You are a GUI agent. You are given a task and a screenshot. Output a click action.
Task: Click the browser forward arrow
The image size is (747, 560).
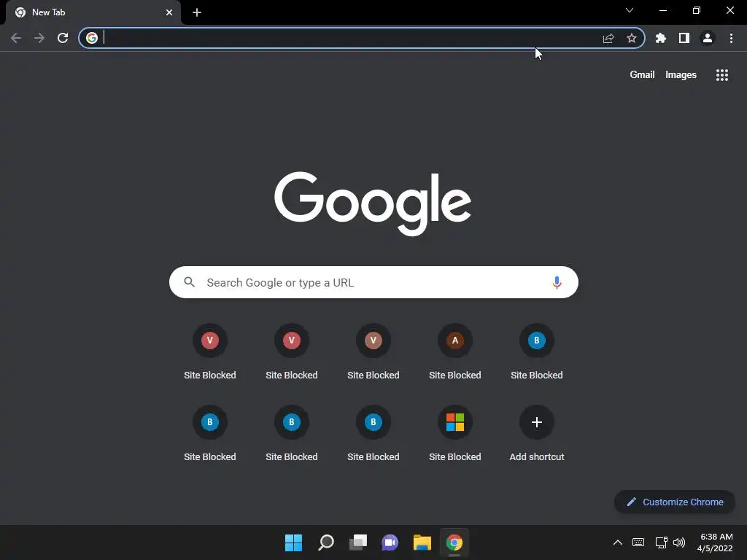tap(39, 38)
